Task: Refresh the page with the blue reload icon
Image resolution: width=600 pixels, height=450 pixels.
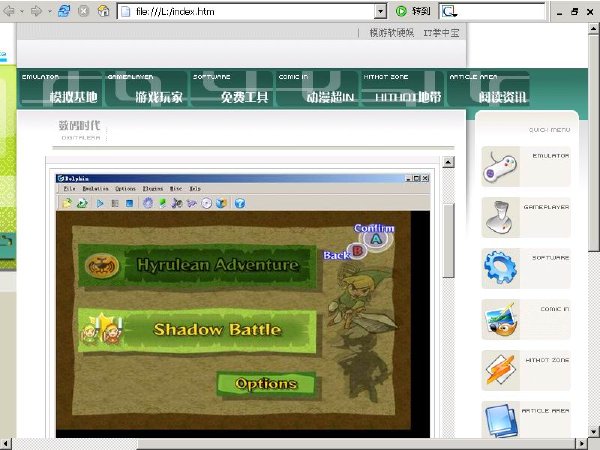Action: pyautogui.click(x=64, y=11)
